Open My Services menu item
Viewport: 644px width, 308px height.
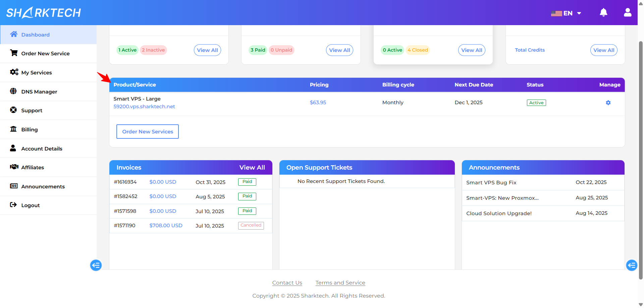click(48, 73)
